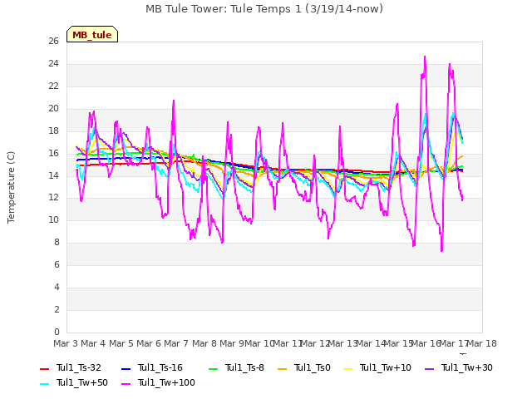Select the Tul1_Tw+10 legend label

pyautogui.click(x=386, y=367)
